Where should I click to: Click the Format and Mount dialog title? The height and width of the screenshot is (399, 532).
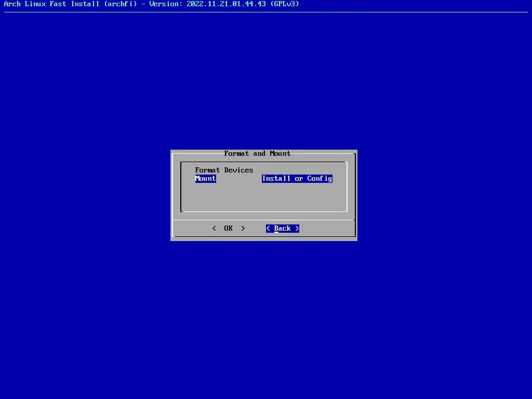pyautogui.click(x=257, y=153)
